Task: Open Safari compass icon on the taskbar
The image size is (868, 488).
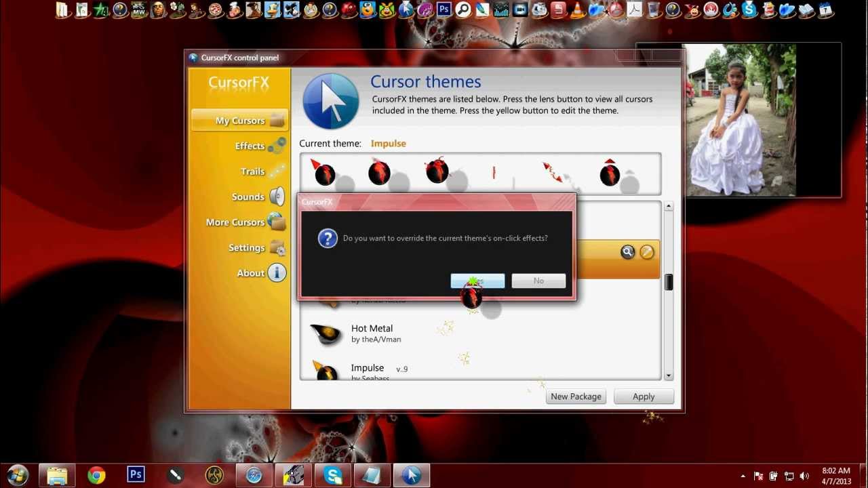Action: (x=254, y=475)
